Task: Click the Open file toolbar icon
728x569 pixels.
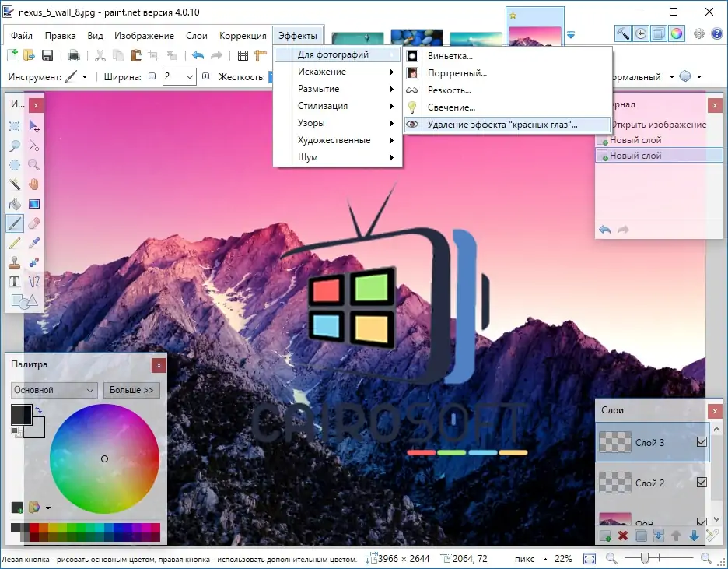Action: 30,56
